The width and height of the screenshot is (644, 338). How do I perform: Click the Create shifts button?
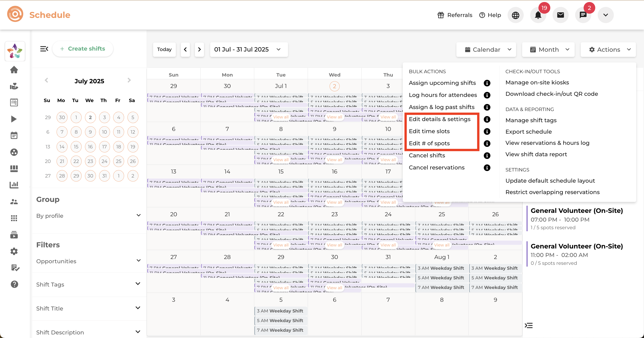tap(83, 49)
